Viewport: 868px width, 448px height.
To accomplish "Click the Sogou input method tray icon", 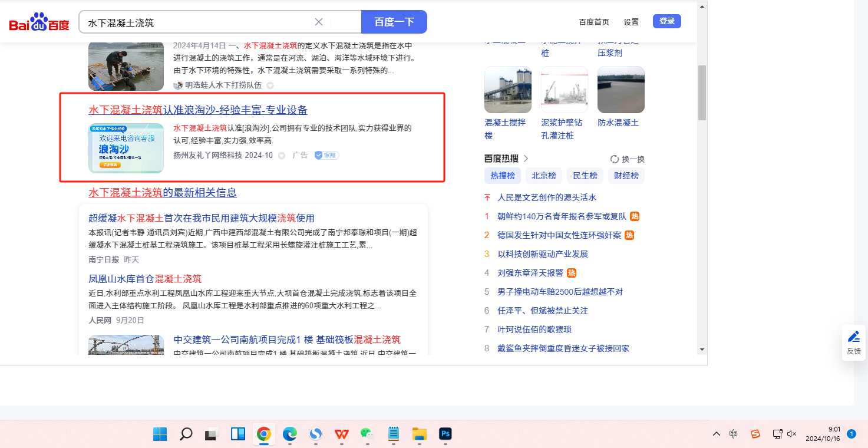I will point(755,434).
